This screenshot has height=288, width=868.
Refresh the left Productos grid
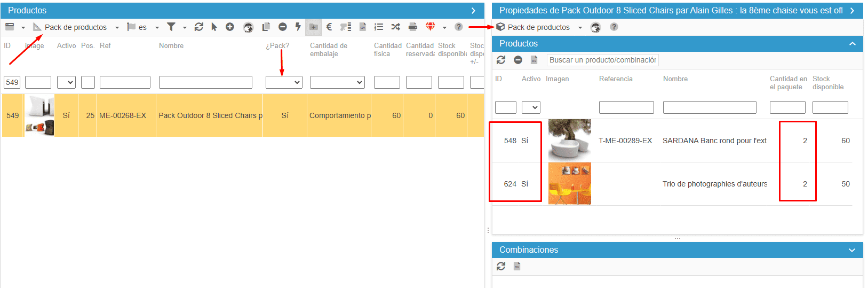(199, 27)
